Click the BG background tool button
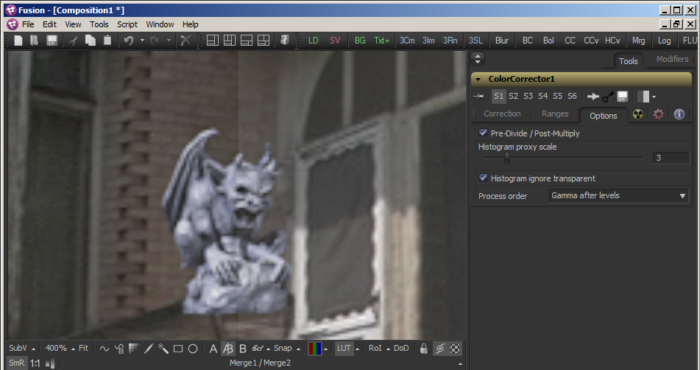The image size is (700, 370). 360,41
